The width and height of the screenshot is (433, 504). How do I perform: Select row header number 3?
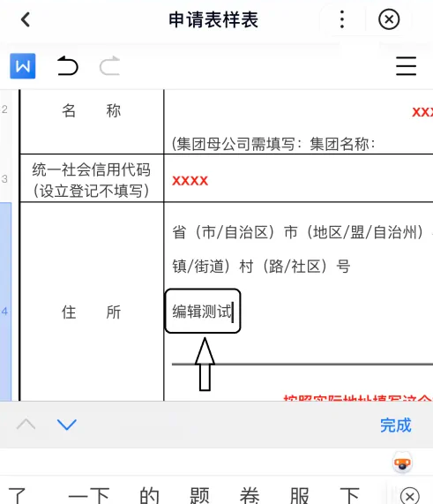(x=5, y=178)
